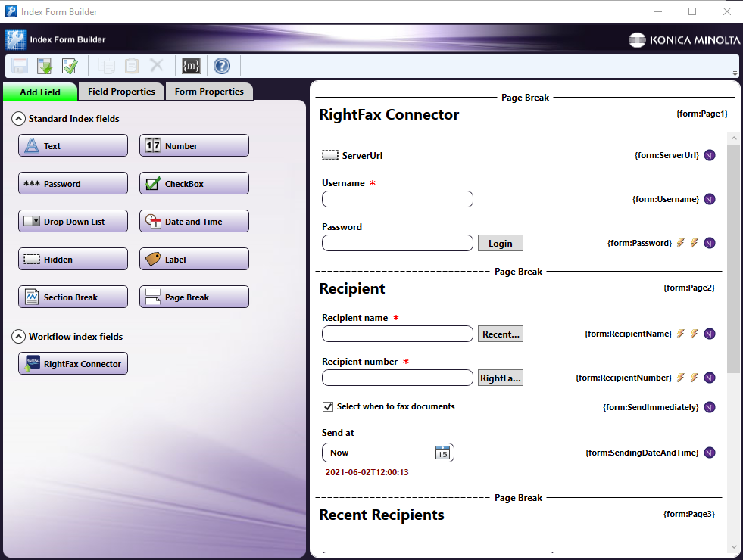Click the Save form toolbar icon
Viewport: 743px width, 560px height.
(x=20, y=66)
